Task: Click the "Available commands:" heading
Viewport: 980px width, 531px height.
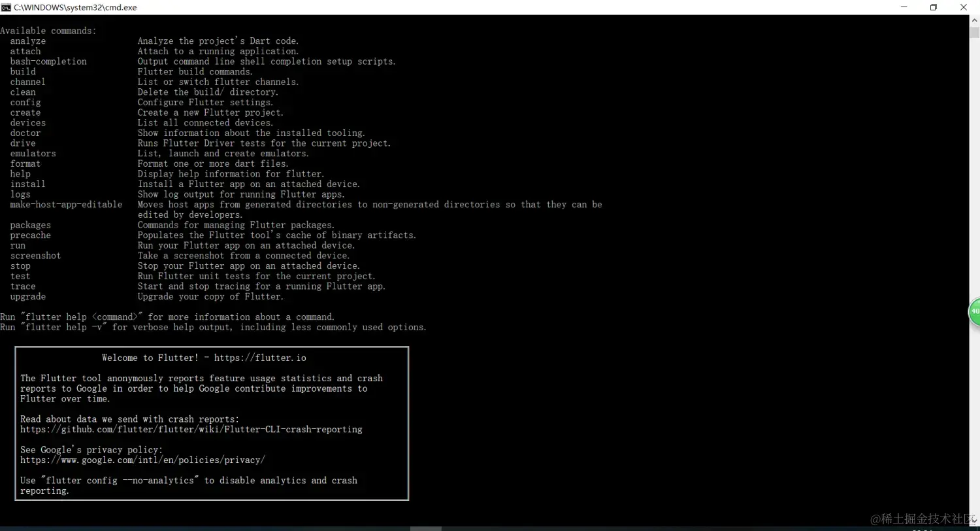Action: click(48, 31)
